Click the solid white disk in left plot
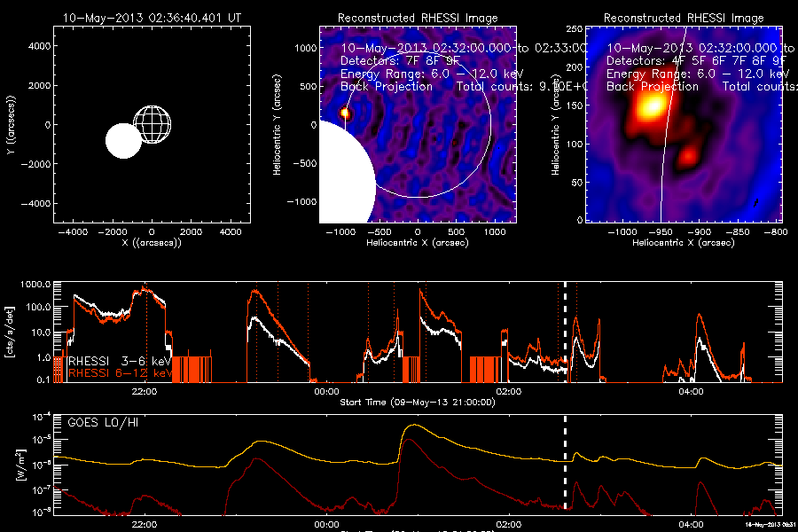The width and height of the screenshot is (798, 532). click(x=123, y=140)
